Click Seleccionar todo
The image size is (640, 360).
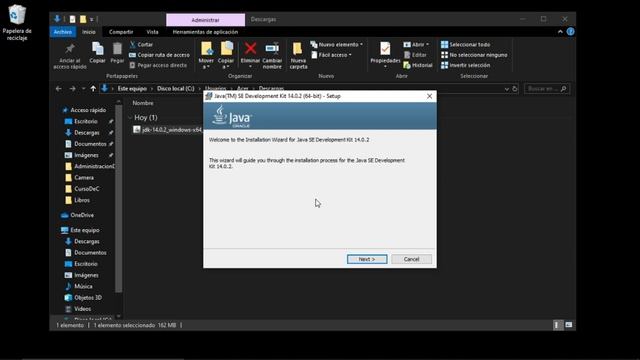(465, 44)
